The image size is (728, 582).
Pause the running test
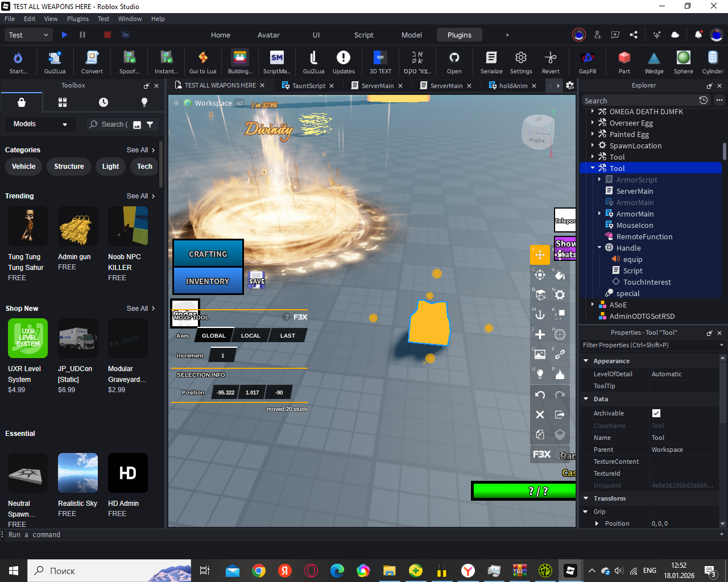click(x=82, y=35)
